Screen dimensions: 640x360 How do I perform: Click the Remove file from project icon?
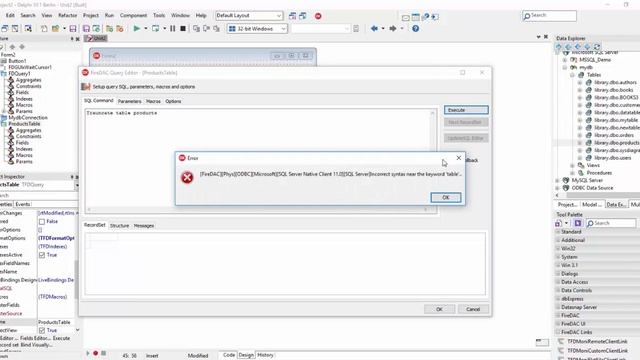click(x=120, y=29)
